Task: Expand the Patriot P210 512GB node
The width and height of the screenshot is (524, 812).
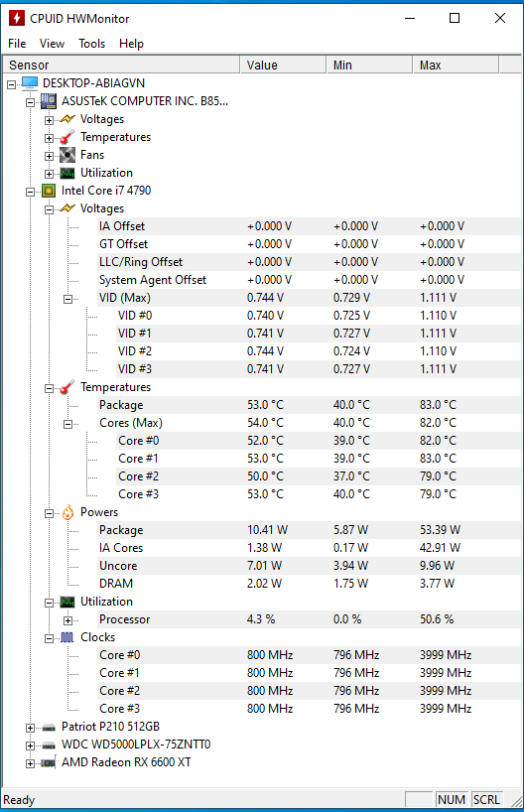Action: coord(30,728)
